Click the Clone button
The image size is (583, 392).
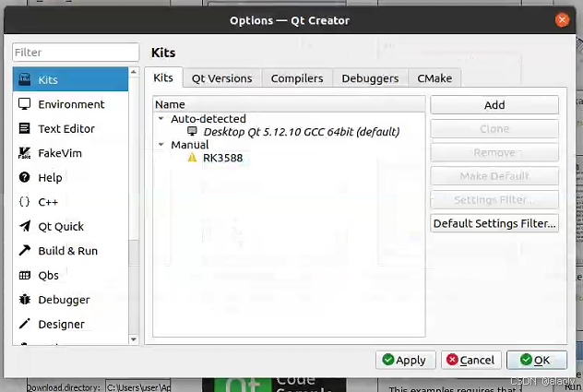point(494,129)
